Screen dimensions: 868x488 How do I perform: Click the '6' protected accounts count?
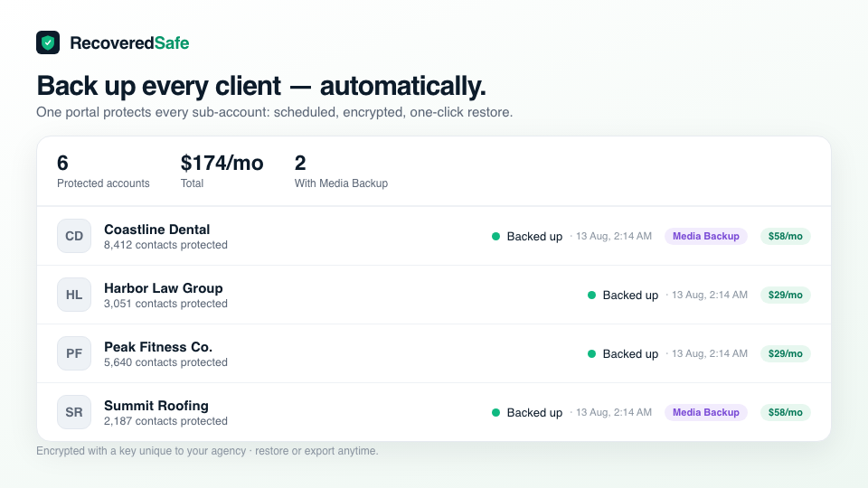(x=62, y=164)
